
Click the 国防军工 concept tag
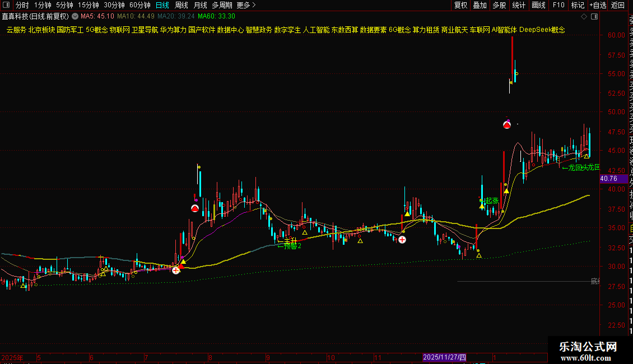pos(70,30)
